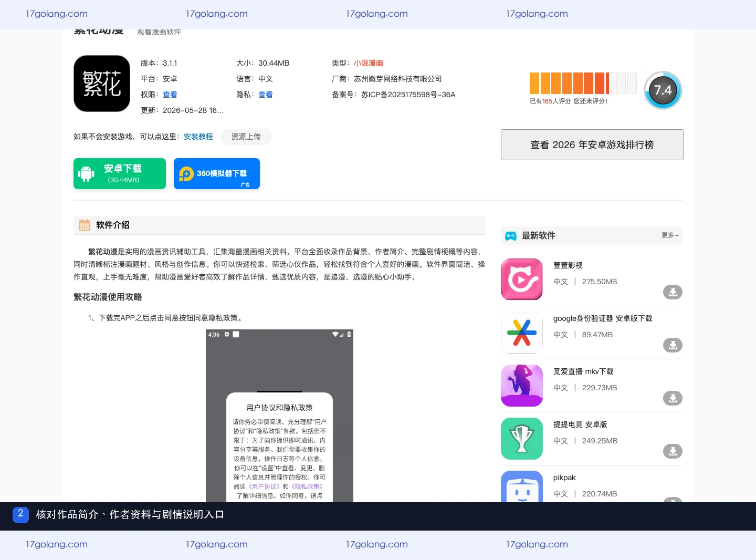Click the 360模拟器下载 button
Image resolution: width=756 pixels, height=560 pixels.
(x=217, y=173)
